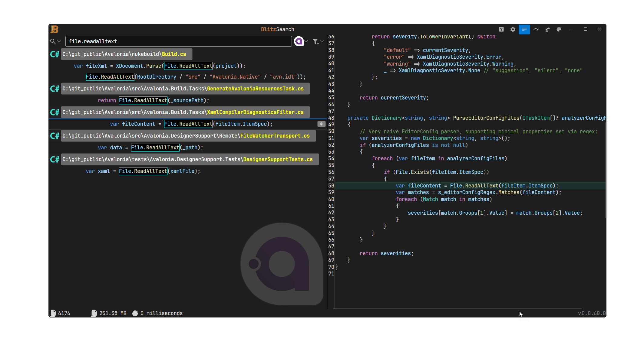Click the foreach fileItem in analyzerConfigFiles line
This screenshot has width=644, height=345.
click(x=439, y=158)
